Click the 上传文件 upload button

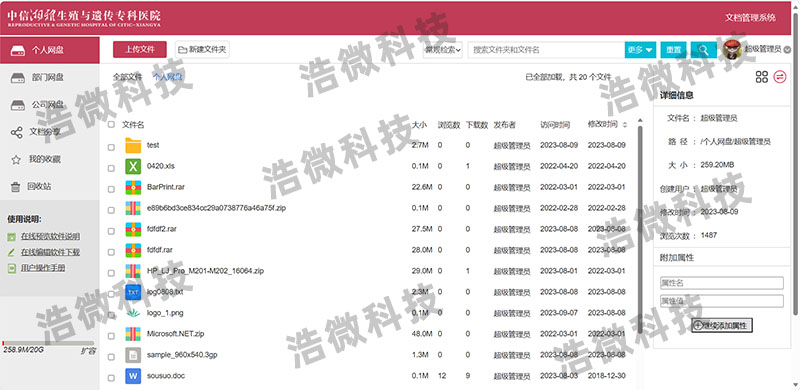tap(140, 50)
